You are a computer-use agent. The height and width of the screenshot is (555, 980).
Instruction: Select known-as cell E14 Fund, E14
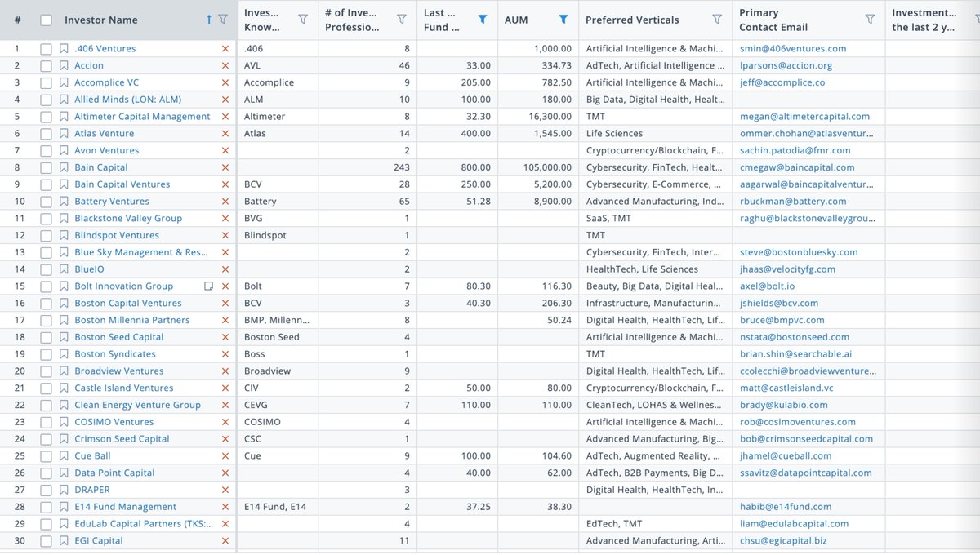(275, 507)
